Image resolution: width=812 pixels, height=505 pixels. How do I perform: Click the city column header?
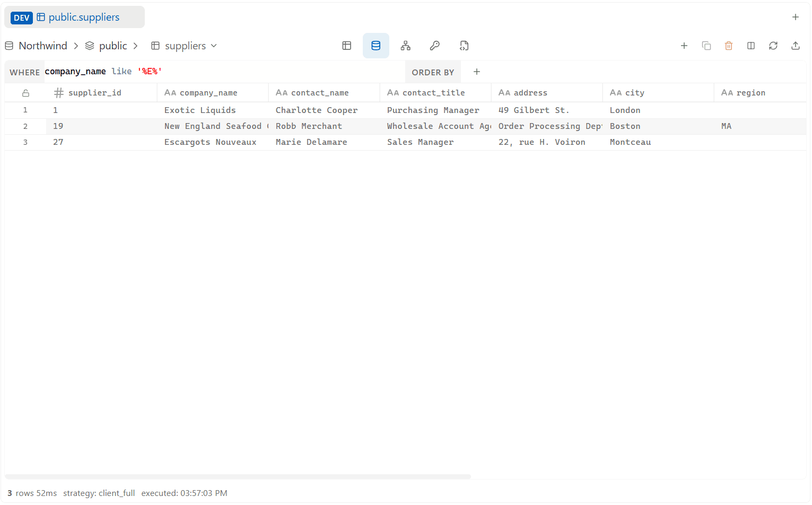click(x=658, y=93)
